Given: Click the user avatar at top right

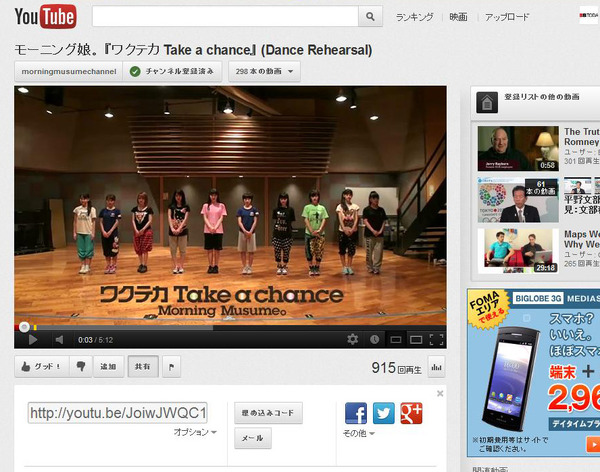Looking at the screenshot, I should click(589, 16).
